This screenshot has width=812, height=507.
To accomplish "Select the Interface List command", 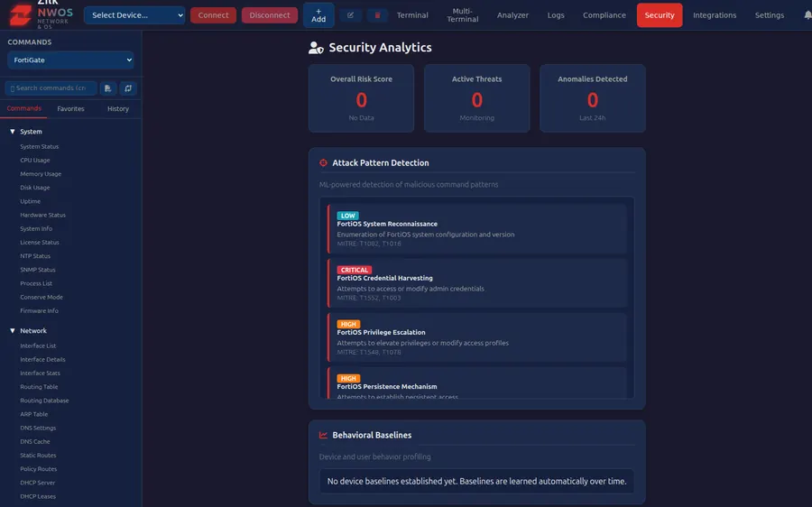I will [38, 346].
